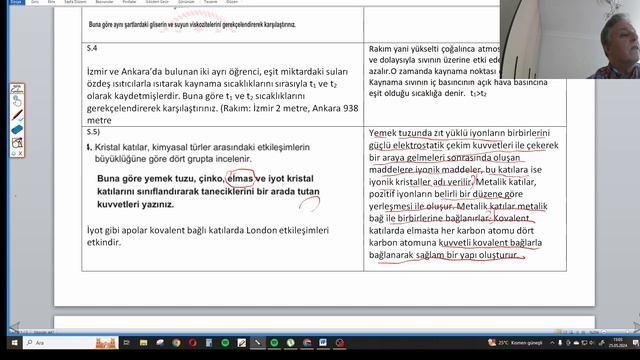Click the text "Buna göre yemek tuzu, çinko"

160,179
